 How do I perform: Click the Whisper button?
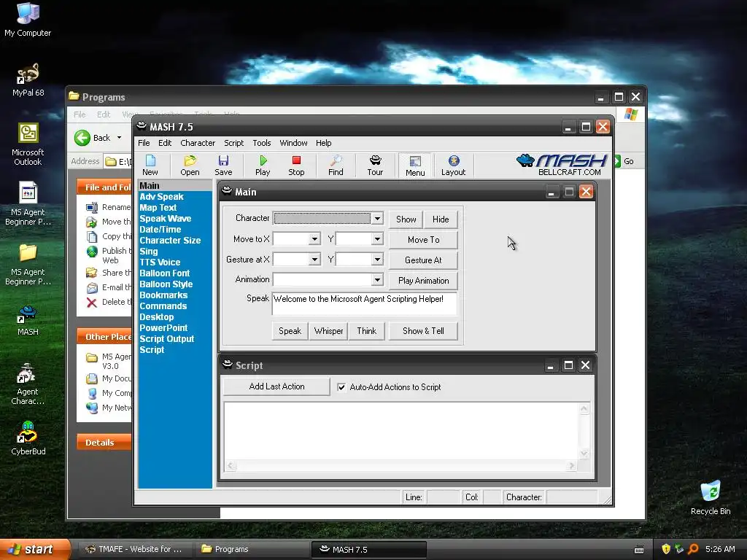(328, 331)
